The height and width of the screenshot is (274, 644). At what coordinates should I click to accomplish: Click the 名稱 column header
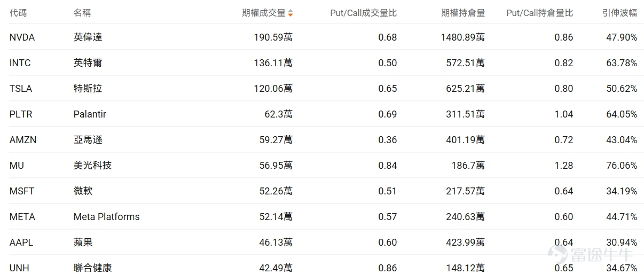82,13
